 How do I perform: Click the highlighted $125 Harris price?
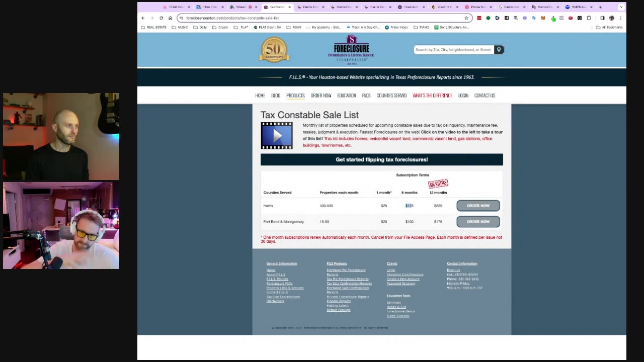pyautogui.click(x=410, y=206)
